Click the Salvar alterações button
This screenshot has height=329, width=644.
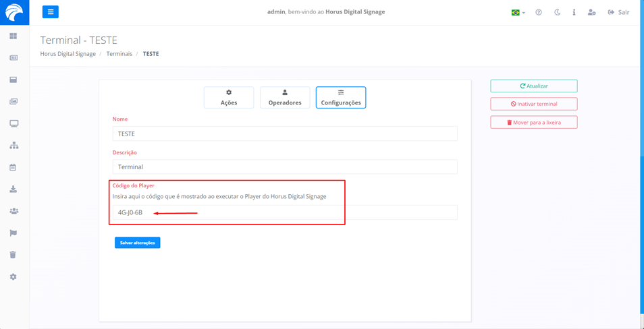coord(137,243)
